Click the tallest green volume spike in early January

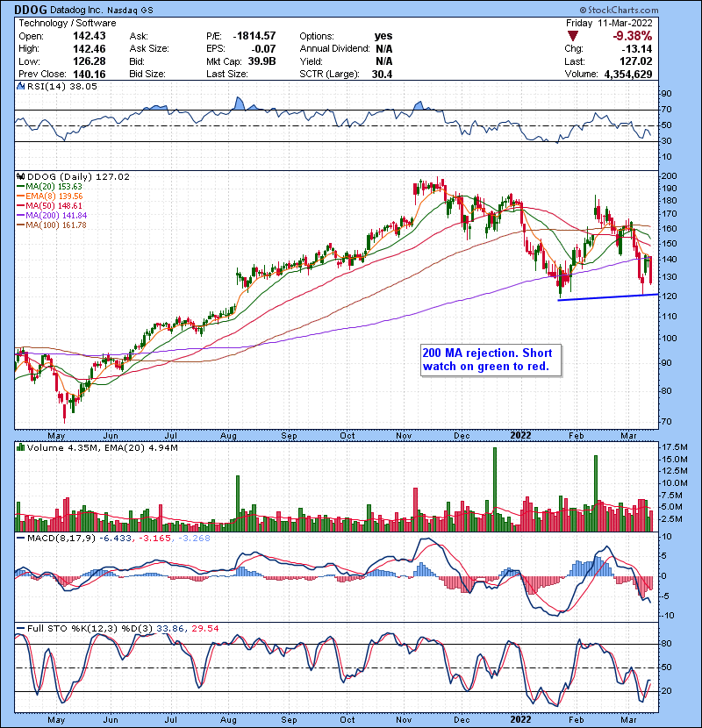pos(495,489)
